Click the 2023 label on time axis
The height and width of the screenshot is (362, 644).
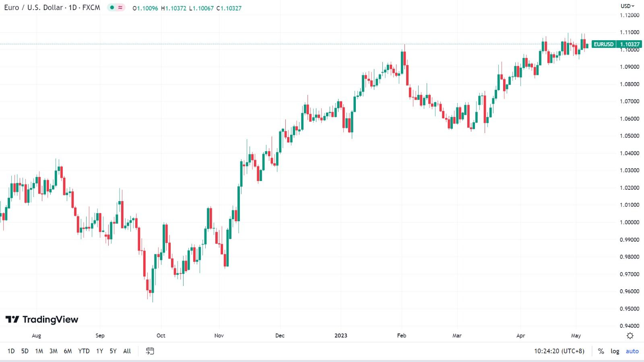point(341,335)
